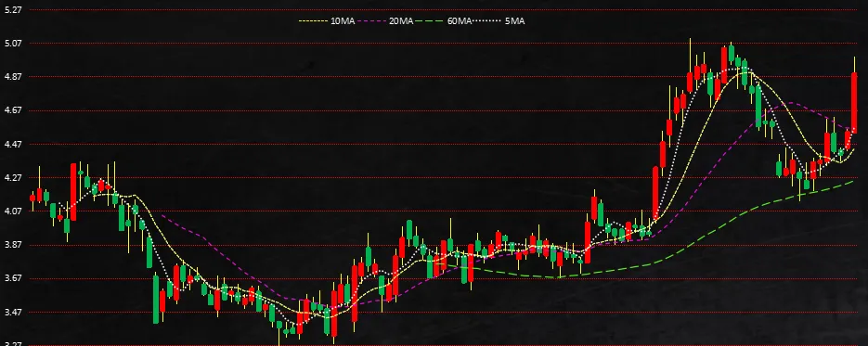Click the first red candlestick at chart start
The image size is (868, 346).
click(32, 198)
